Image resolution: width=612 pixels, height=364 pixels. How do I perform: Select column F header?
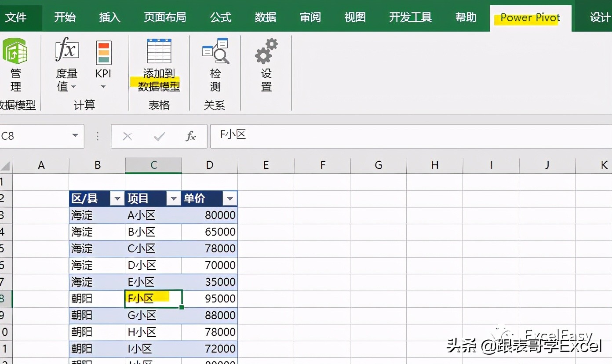point(322,165)
